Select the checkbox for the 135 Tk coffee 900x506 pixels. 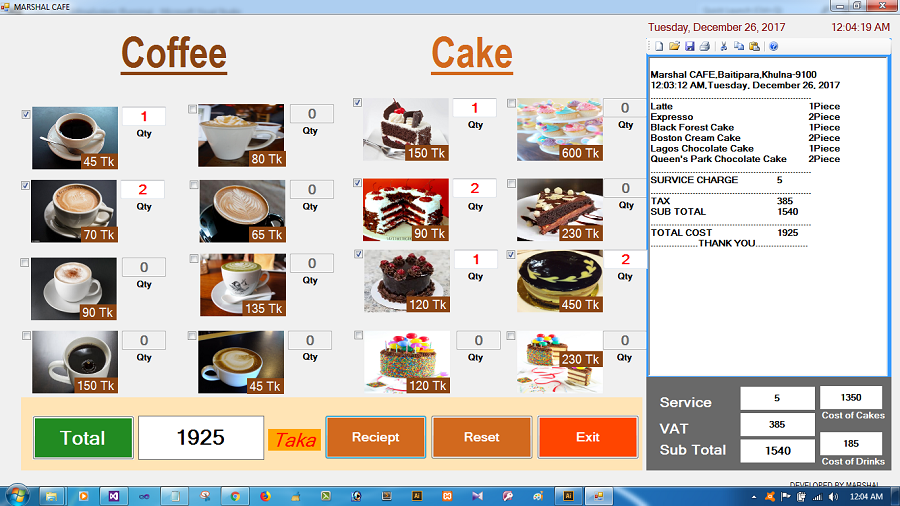tap(193, 258)
